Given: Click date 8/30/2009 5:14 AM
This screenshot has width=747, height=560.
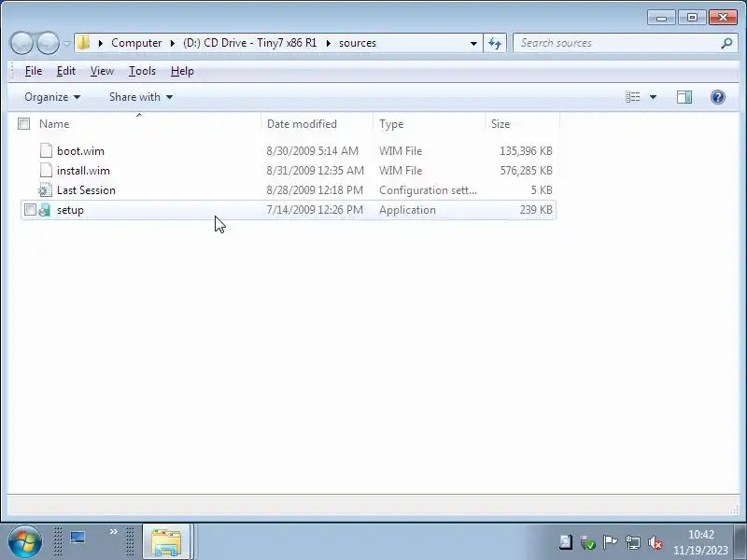Looking at the screenshot, I should click(x=312, y=151).
